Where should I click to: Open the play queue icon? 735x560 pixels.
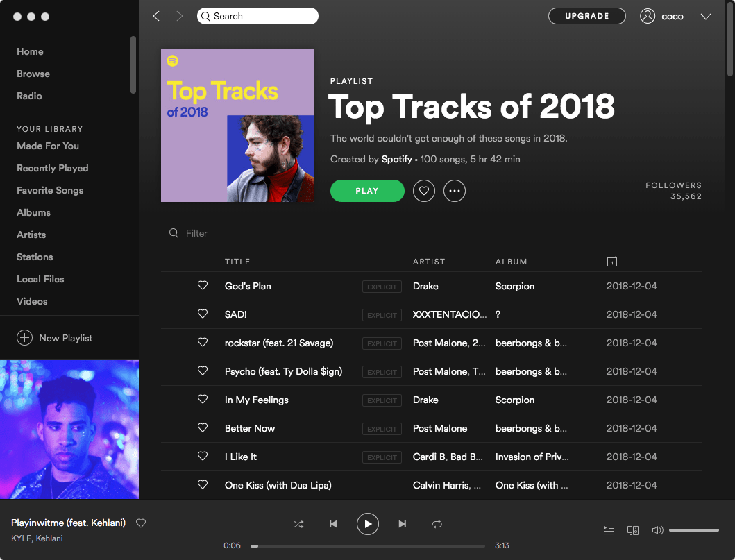[x=609, y=530]
